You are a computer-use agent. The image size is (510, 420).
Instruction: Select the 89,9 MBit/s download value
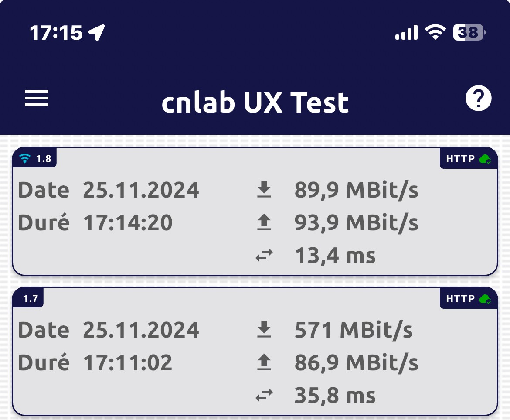pyautogui.click(x=356, y=190)
